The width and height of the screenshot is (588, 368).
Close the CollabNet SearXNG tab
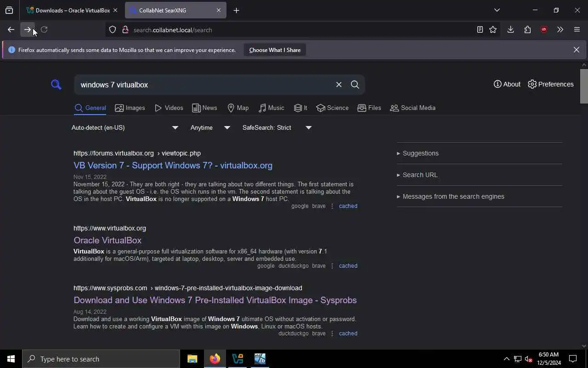(219, 10)
